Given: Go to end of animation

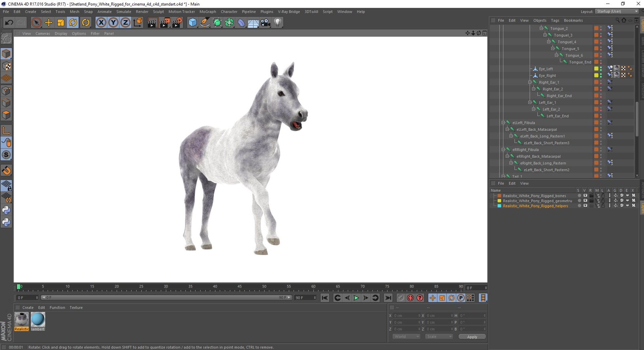Looking at the screenshot, I should [388, 298].
